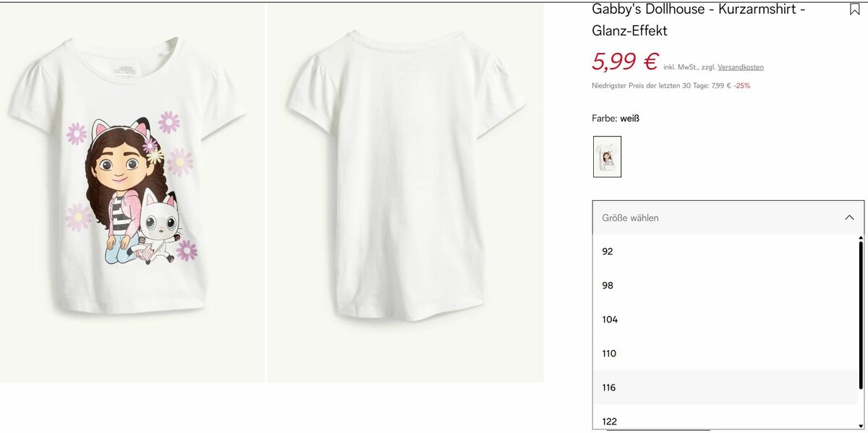Viewport: 868px width, 433px height.
Task: Click the product title Gabby's Dollhouse Kurzarmshirt
Action: 699,20
